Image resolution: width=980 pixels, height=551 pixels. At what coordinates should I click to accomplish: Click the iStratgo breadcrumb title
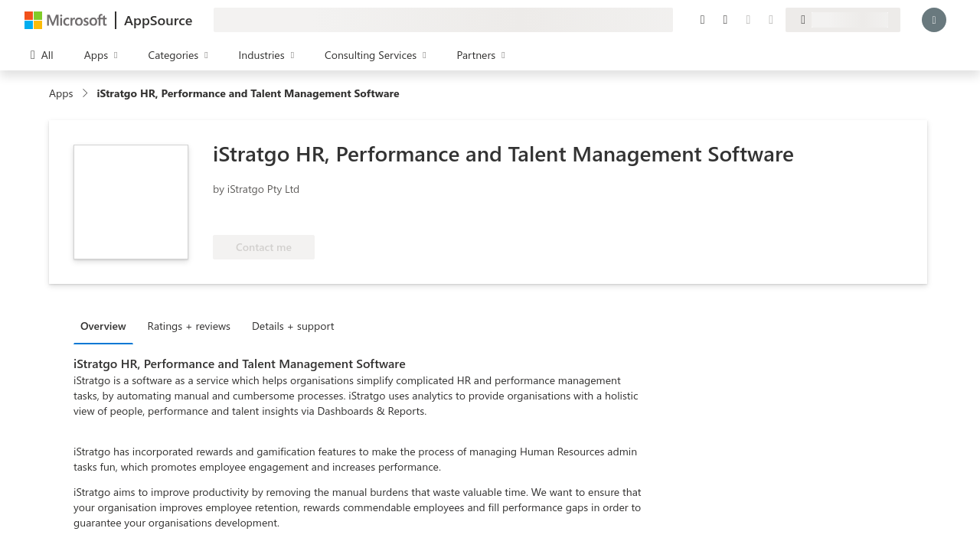[x=248, y=93]
